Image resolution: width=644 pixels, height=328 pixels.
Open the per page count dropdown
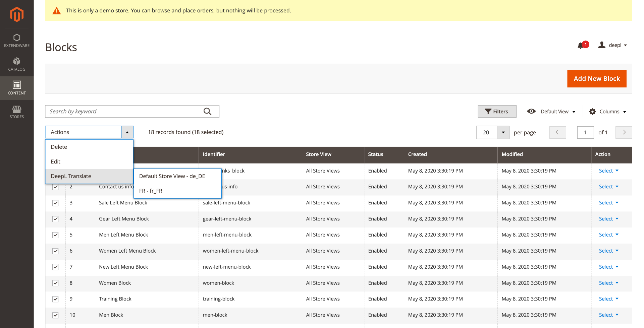(x=503, y=132)
